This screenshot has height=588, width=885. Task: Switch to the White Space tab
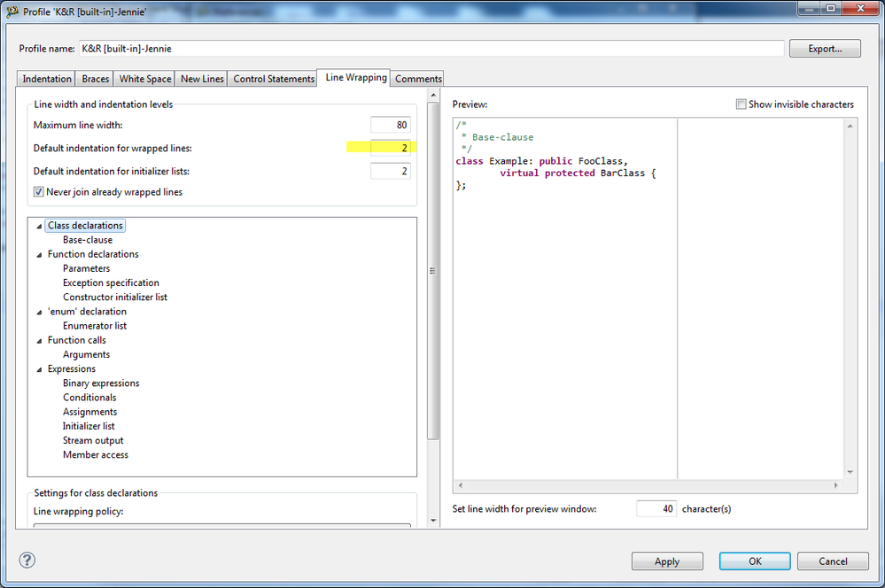coord(145,79)
